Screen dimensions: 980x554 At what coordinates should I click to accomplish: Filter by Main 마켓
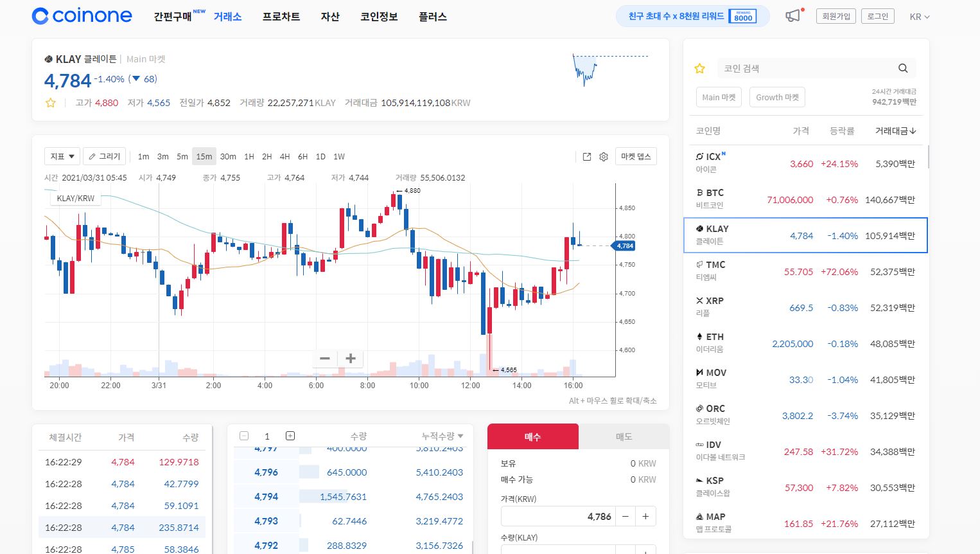pyautogui.click(x=719, y=98)
